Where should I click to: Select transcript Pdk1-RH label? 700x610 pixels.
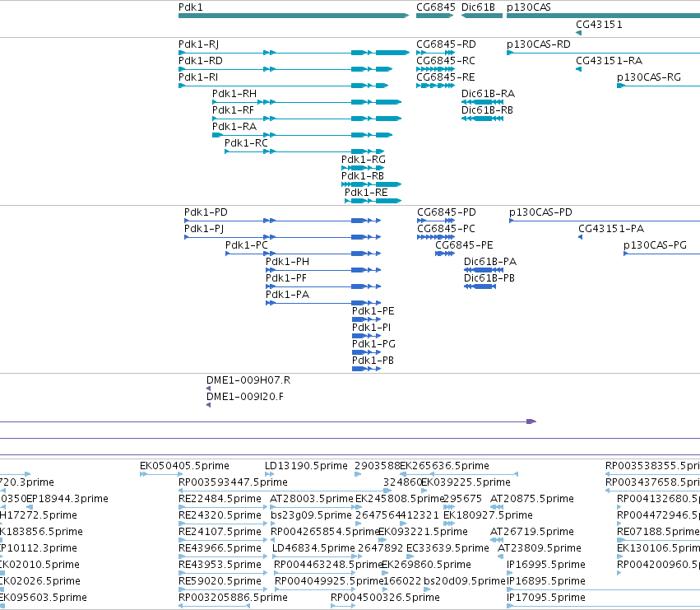tap(234, 94)
